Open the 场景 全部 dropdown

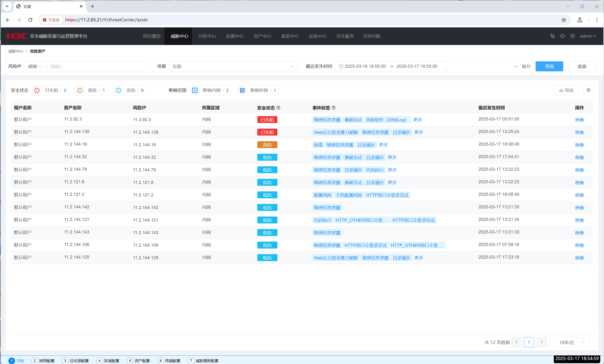233,67
